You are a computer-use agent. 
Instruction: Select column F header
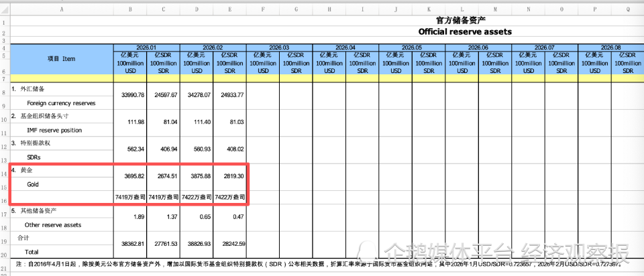(x=263, y=10)
